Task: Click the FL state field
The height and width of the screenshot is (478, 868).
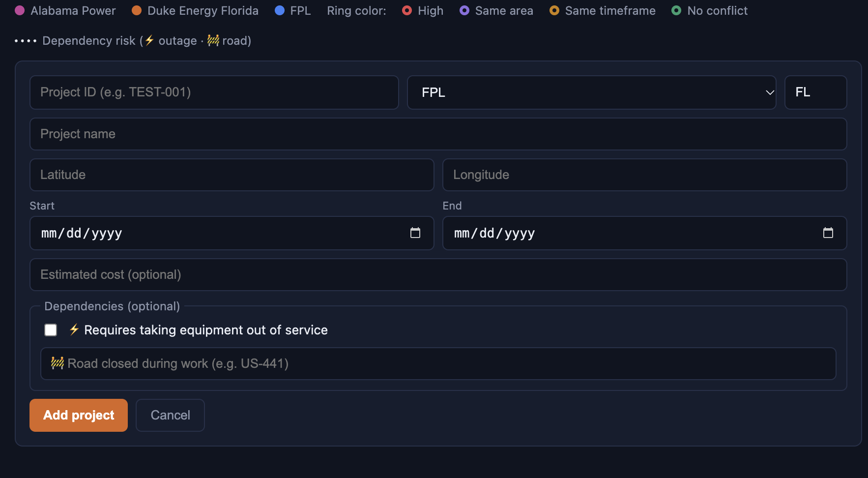Action: pos(815,92)
